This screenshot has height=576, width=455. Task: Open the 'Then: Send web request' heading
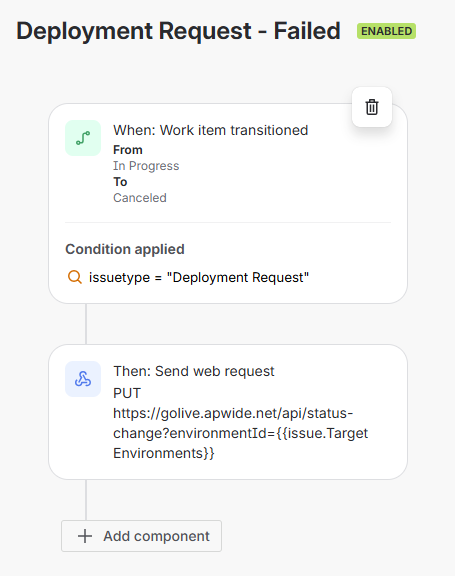(194, 371)
